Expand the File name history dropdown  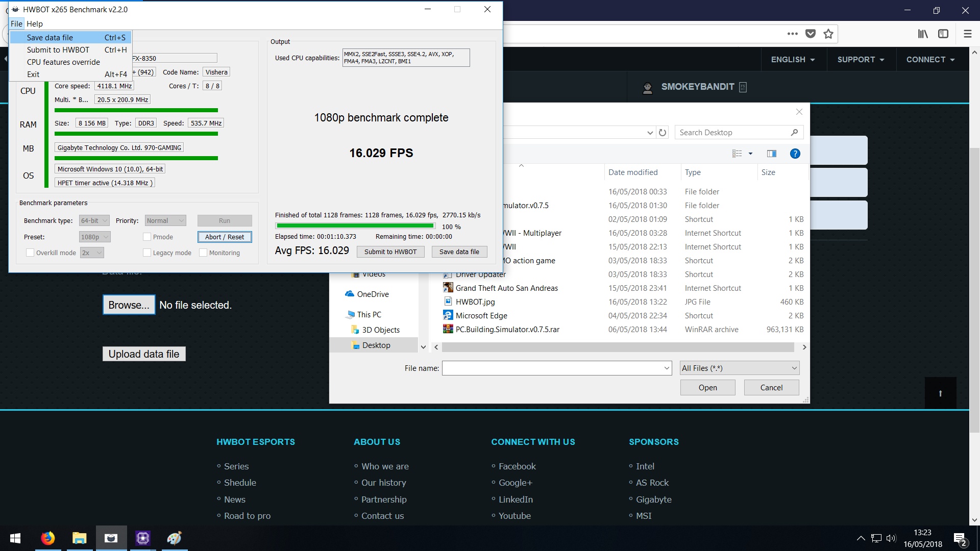tap(667, 368)
